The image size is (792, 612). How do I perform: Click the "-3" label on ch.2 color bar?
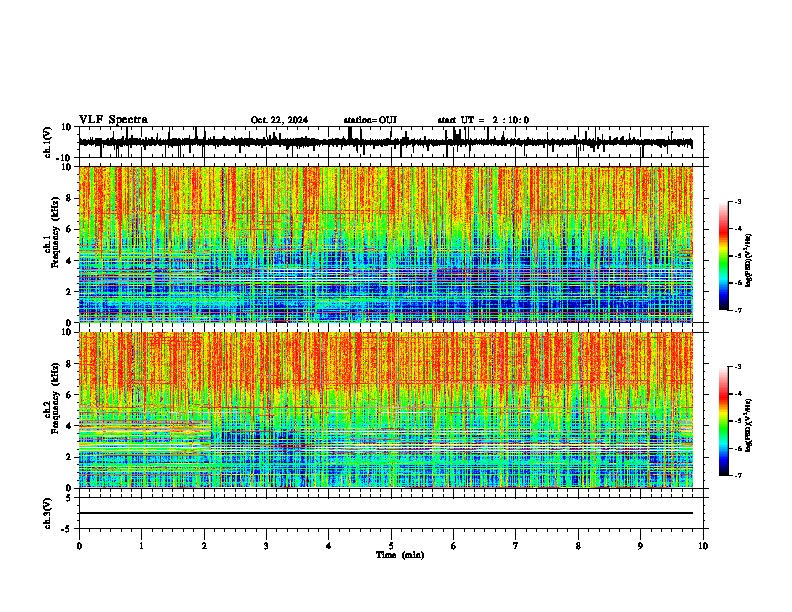pyautogui.click(x=738, y=367)
